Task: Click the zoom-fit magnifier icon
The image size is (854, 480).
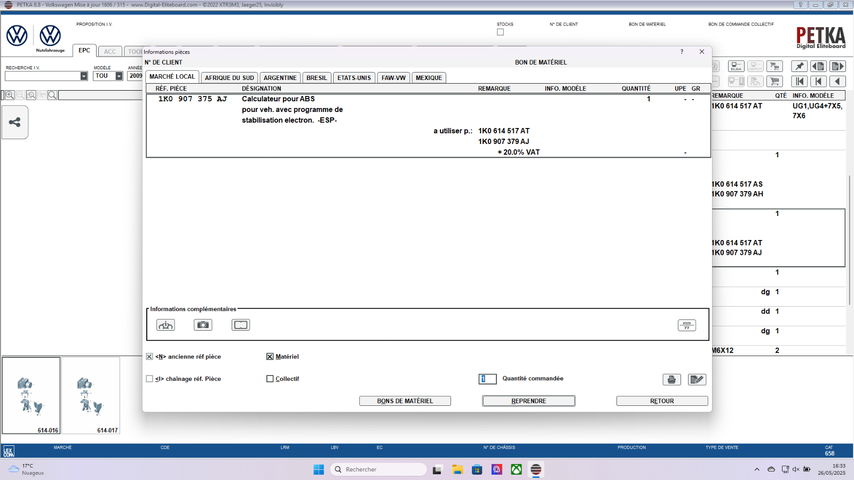Action: pyautogui.click(x=31, y=95)
